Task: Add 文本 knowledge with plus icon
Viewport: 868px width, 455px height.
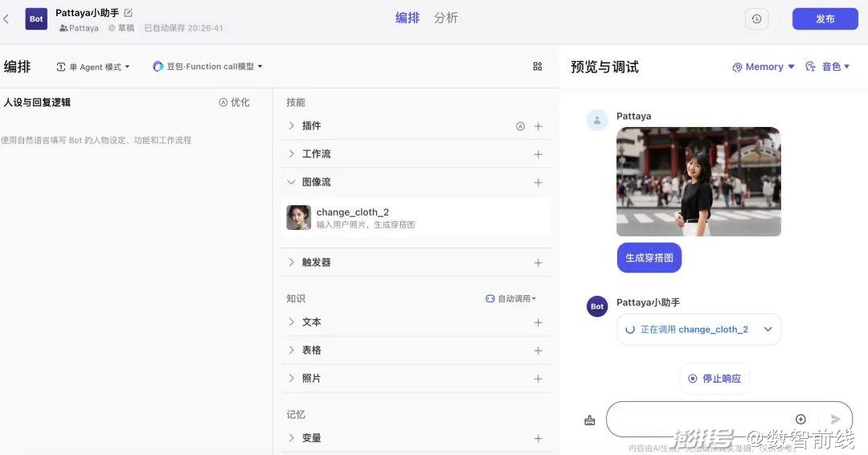Action: tap(538, 322)
